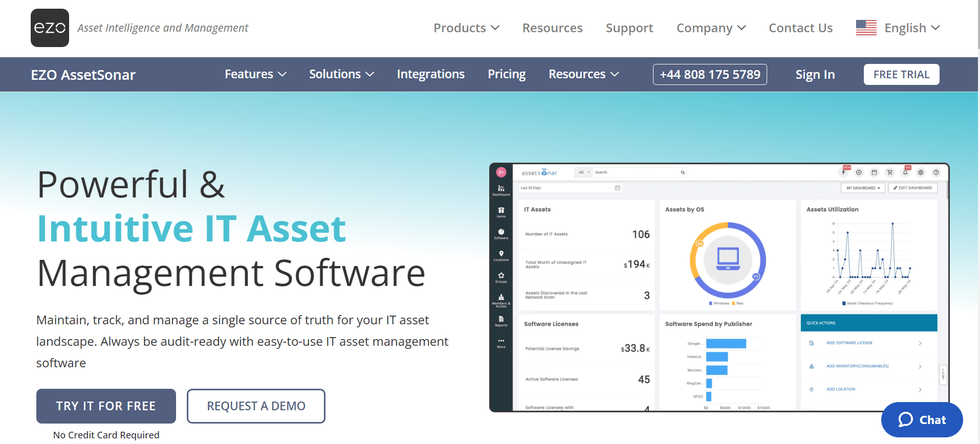The image size is (980, 444).
Task: Click the Last 30 Days date field
Action: point(570,188)
